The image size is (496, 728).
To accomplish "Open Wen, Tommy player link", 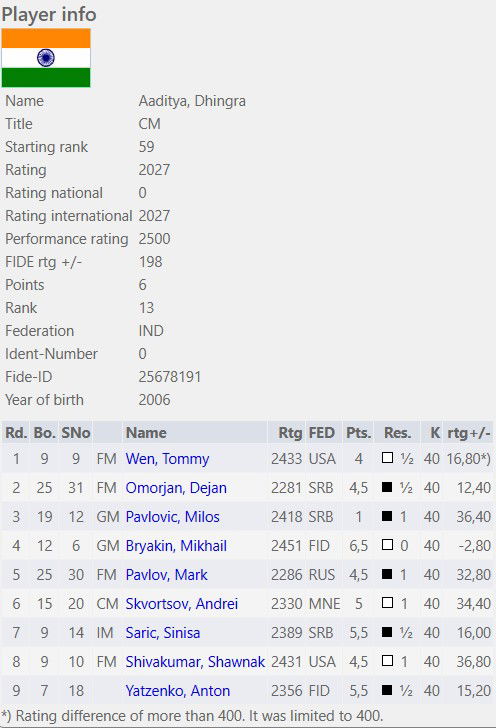I will 167,459.
